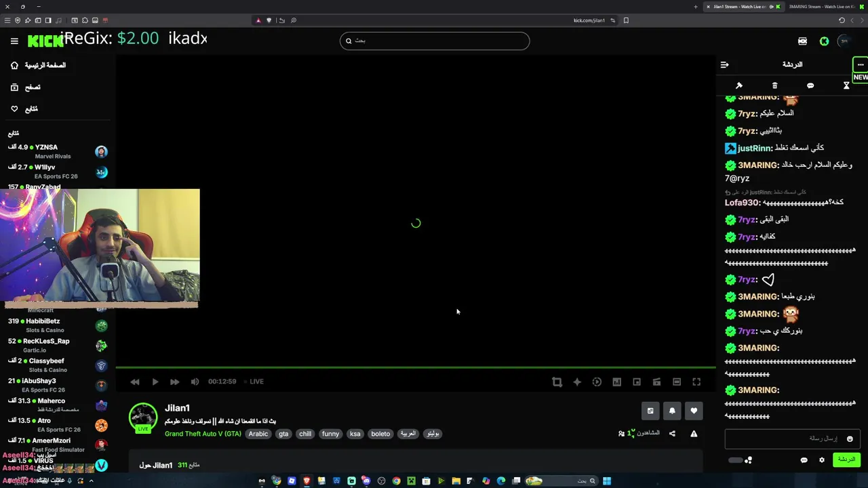Select the funny tag

point(330,434)
